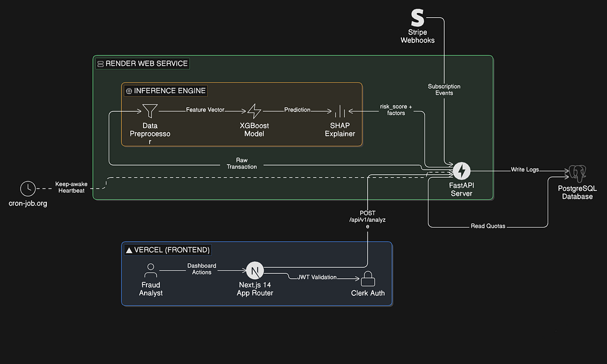Screen dimensions: 607x364
Task: Select the cron-job.org clock icon
Action: coord(28,189)
